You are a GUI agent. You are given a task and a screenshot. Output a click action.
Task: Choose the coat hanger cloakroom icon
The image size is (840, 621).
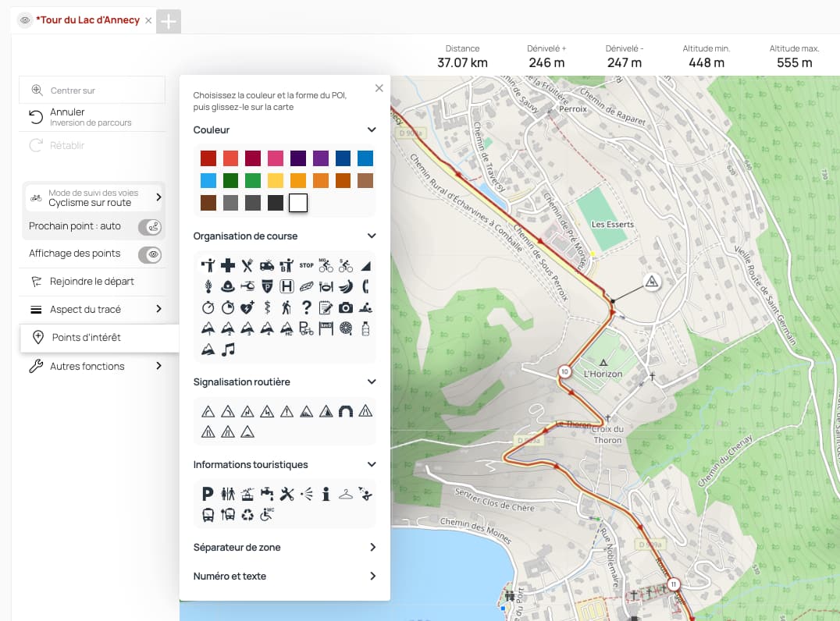click(346, 494)
